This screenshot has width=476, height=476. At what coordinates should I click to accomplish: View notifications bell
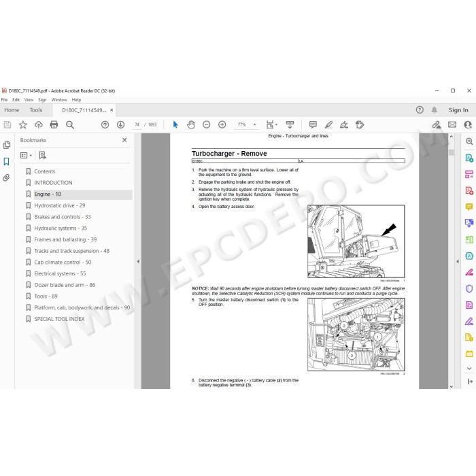[x=435, y=110]
